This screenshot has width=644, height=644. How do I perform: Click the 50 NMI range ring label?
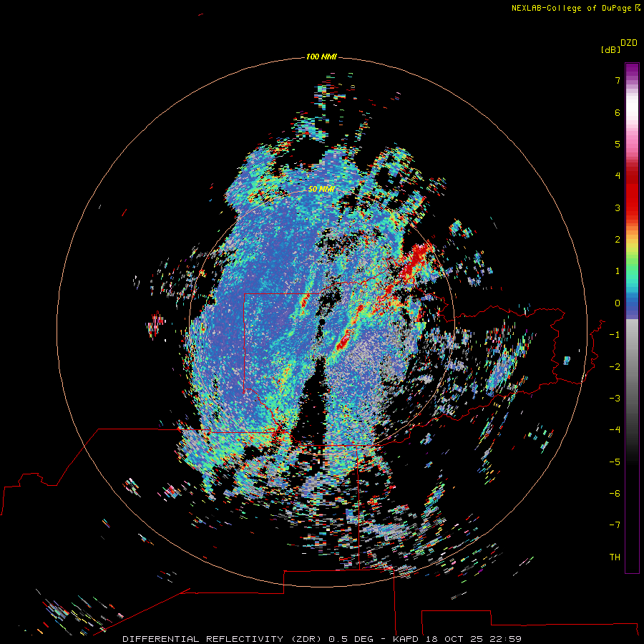pyautogui.click(x=321, y=190)
